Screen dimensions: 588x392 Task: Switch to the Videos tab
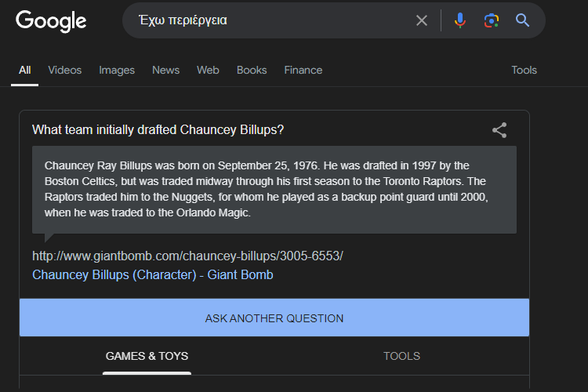(x=64, y=70)
